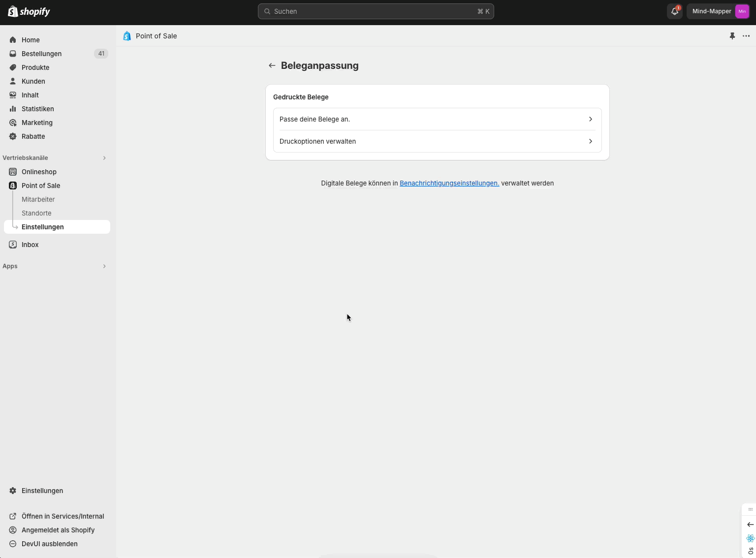756x558 pixels.
Task: Click the 'Beleganpassung' page heading
Action: [320, 65]
